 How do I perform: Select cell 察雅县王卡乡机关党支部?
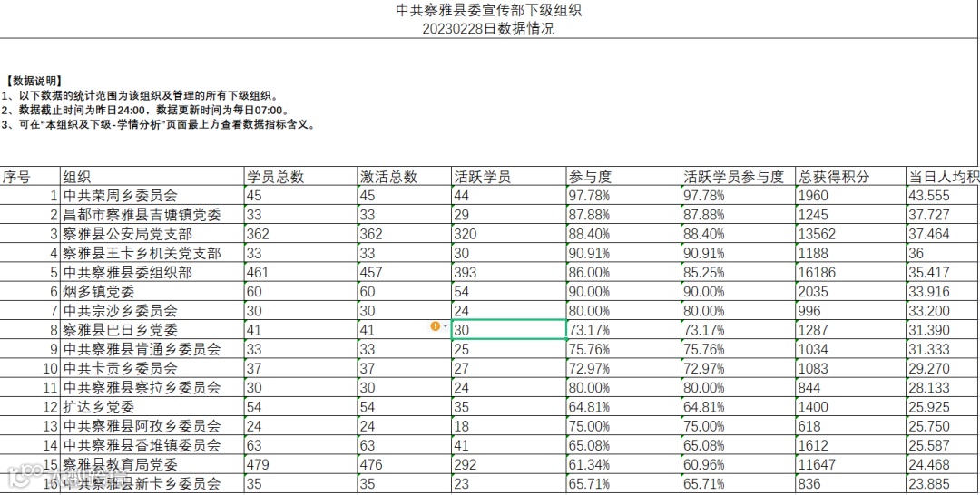[152, 254]
